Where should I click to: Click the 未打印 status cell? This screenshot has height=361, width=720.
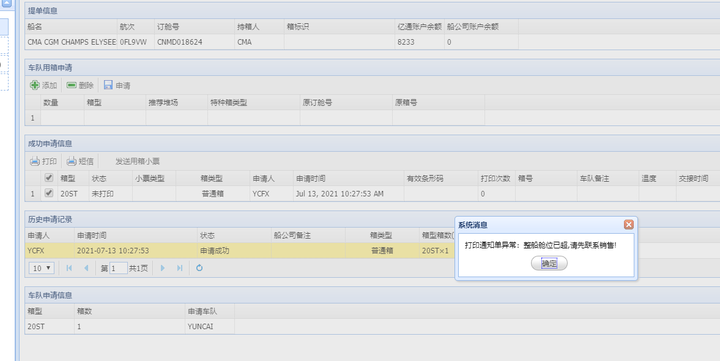click(x=111, y=194)
